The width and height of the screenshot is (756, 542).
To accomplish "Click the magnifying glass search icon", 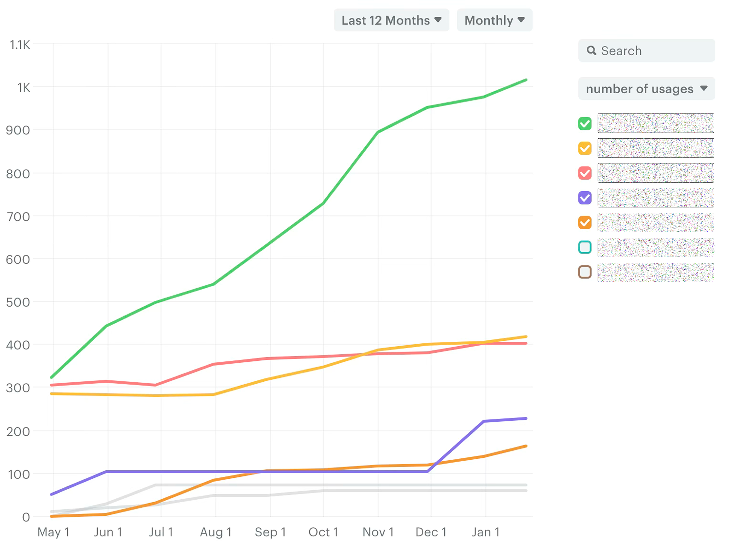I will click(x=591, y=50).
